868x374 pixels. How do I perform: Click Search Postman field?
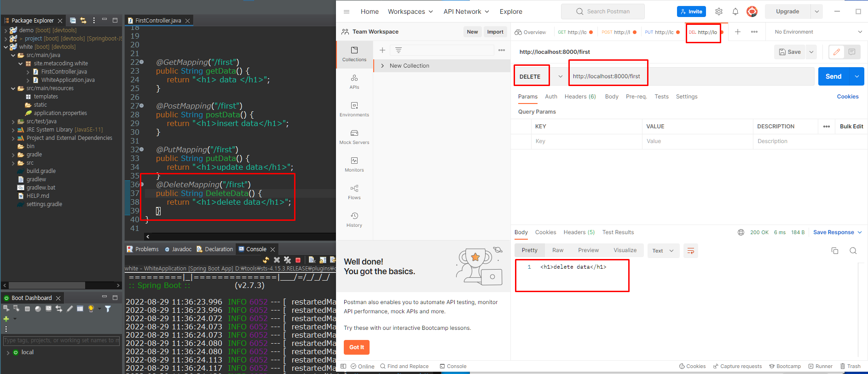pyautogui.click(x=602, y=12)
